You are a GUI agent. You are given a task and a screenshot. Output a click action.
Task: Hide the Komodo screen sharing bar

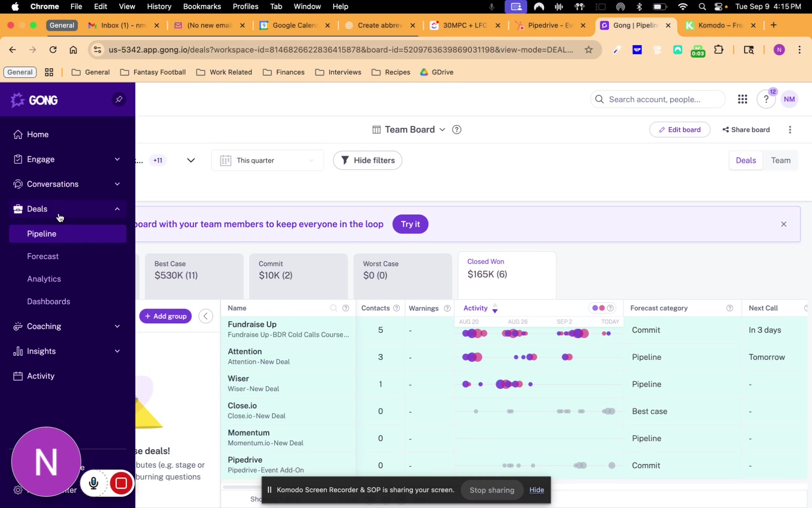(x=537, y=490)
